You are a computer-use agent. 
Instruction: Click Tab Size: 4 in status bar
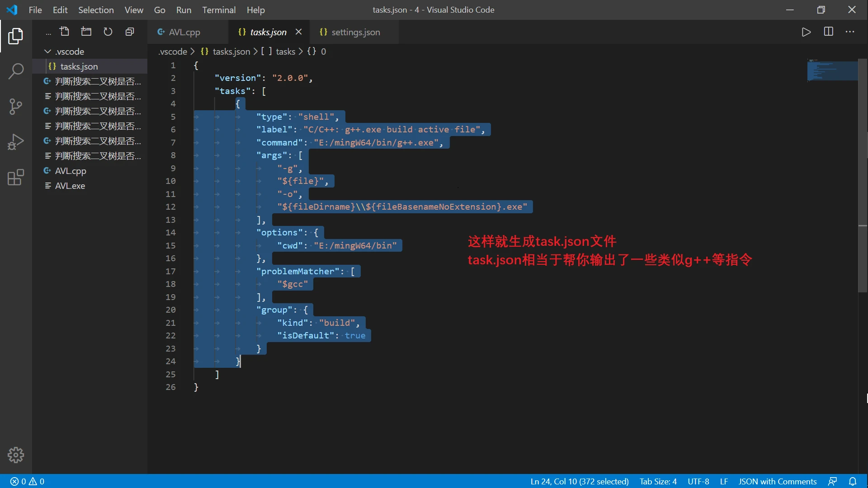658,481
